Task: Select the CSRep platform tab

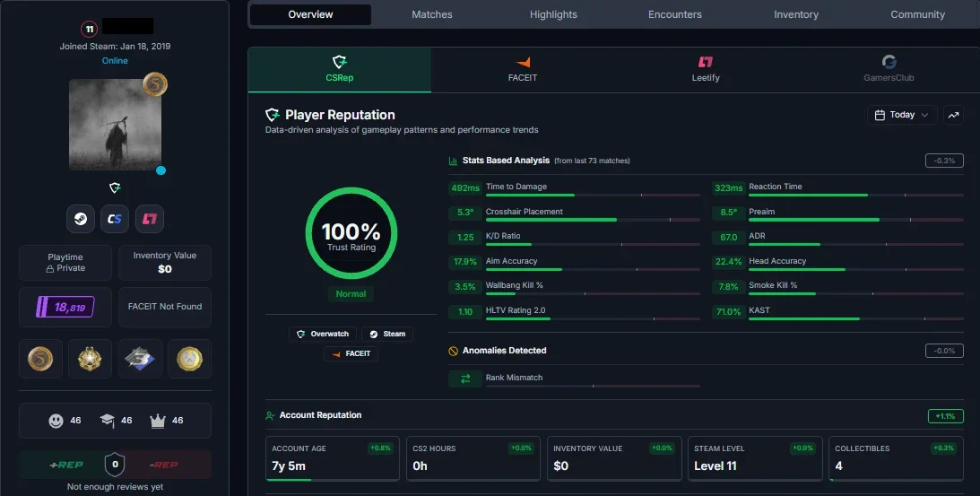Action: pos(340,69)
